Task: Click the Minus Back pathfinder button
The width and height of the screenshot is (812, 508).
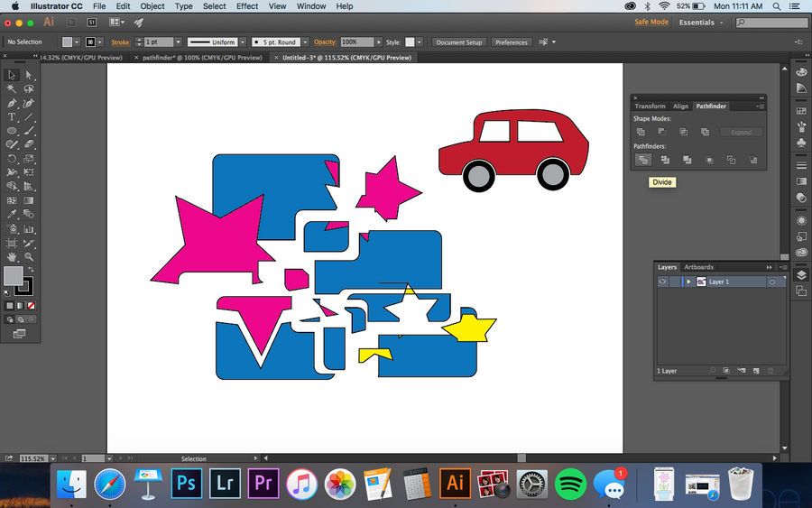Action: (753, 160)
